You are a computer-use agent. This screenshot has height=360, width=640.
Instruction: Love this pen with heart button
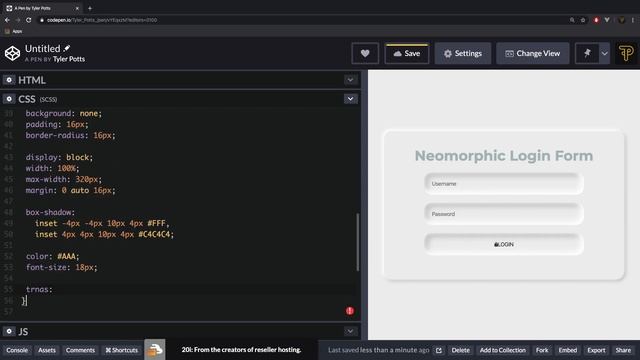tap(365, 53)
